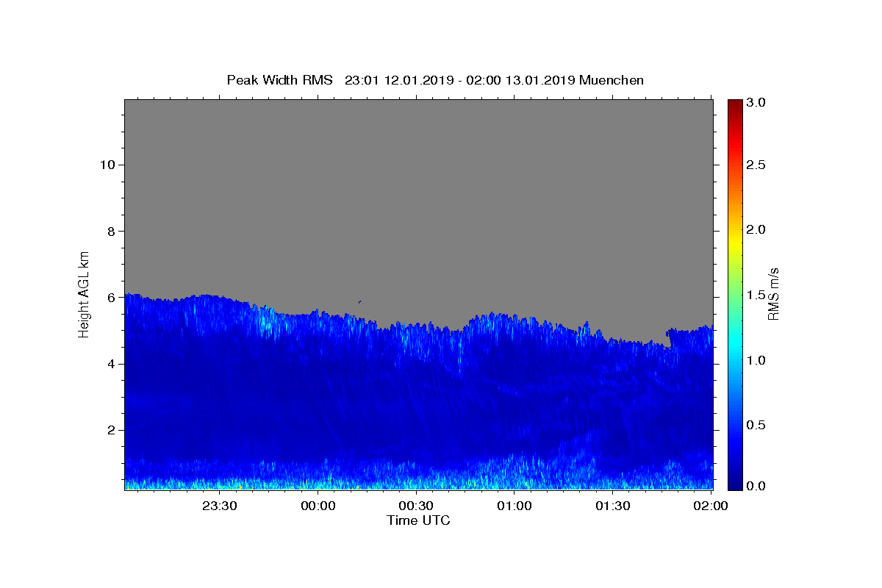Click the height 6 tick label
This screenshot has width=882, height=588.
tap(112, 298)
